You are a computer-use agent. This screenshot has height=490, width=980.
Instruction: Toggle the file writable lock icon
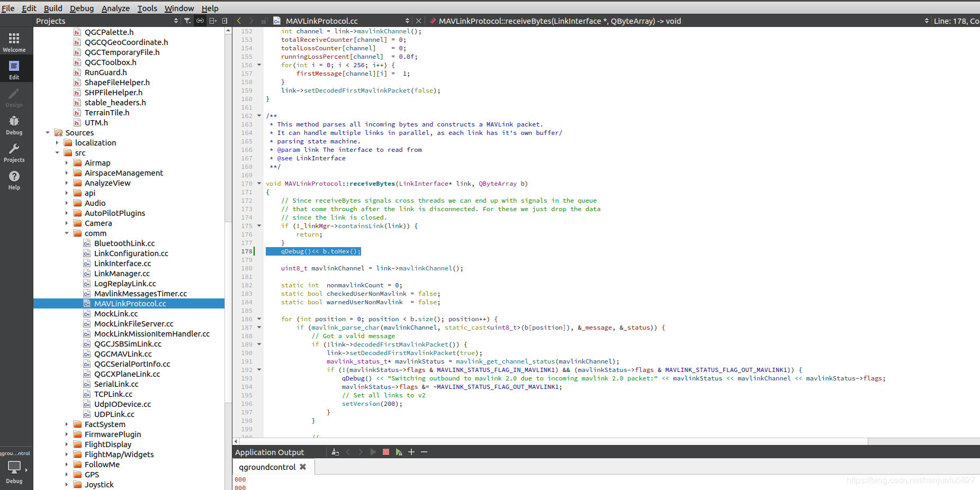(x=264, y=21)
